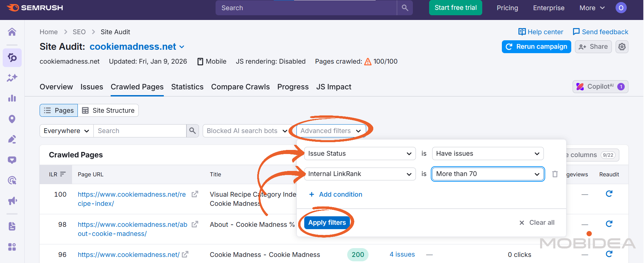Image resolution: width=644 pixels, height=263 pixels.
Task: Click the top Search input field
Action: tap(306, 8)
